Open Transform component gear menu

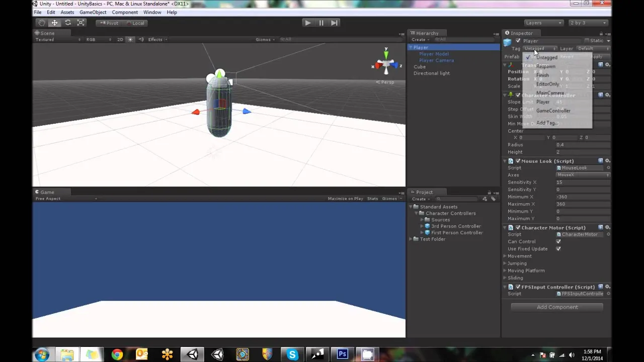[607, 65]
